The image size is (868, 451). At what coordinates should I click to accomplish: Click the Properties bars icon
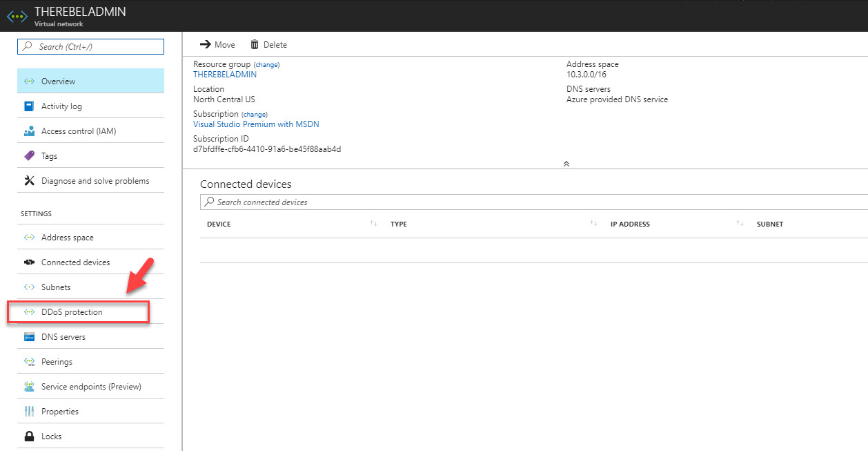(x=29, y=412)
